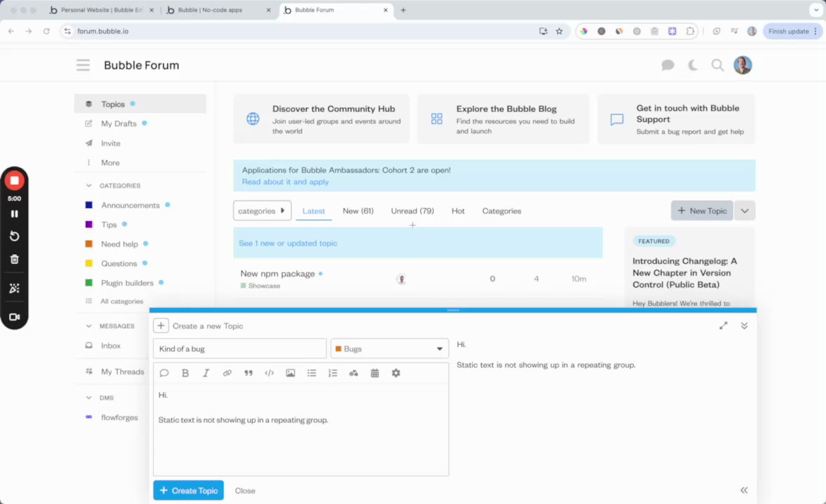Screen dimensions: 826x504
Task: Hide the preview pane double arrow
Action: [x=744, y=490]
